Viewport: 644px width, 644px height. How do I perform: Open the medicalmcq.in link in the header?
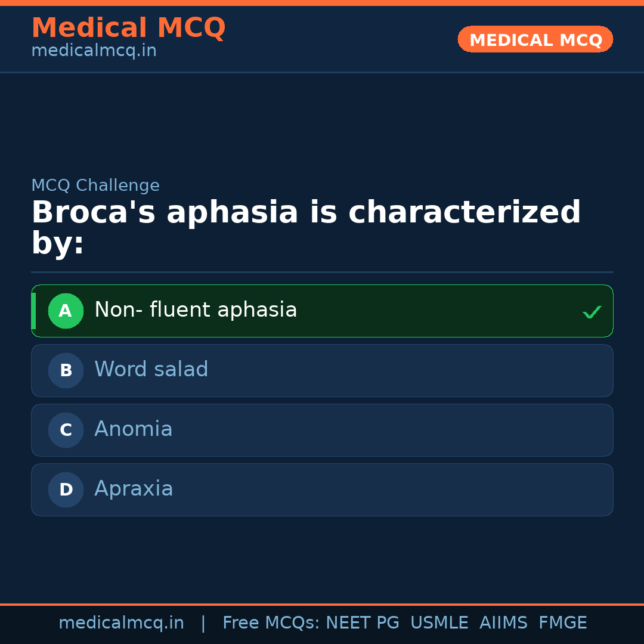pyautogui.click(x=94, y=51)
